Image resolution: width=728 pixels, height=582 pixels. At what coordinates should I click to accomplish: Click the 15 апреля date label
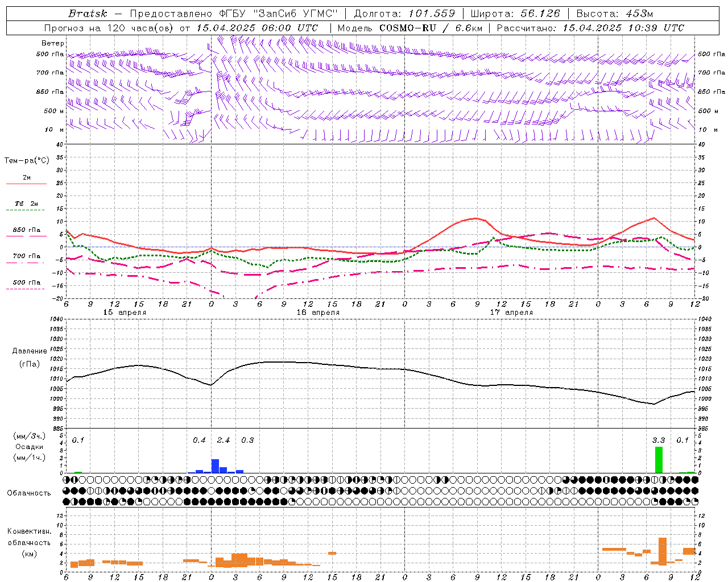125,312
